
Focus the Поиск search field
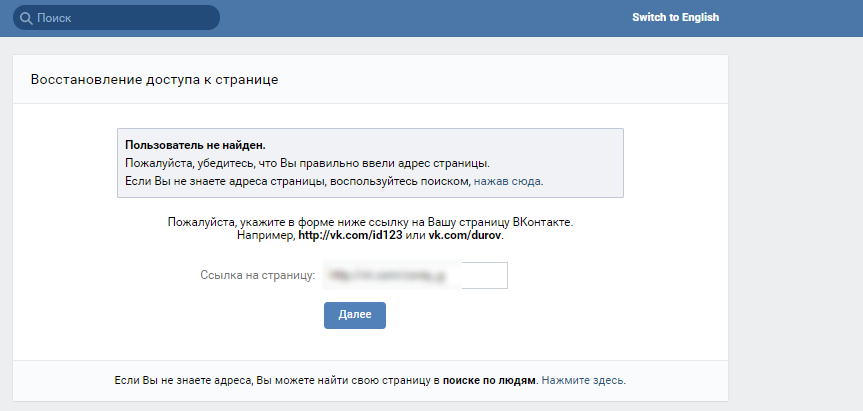[120, 18]
